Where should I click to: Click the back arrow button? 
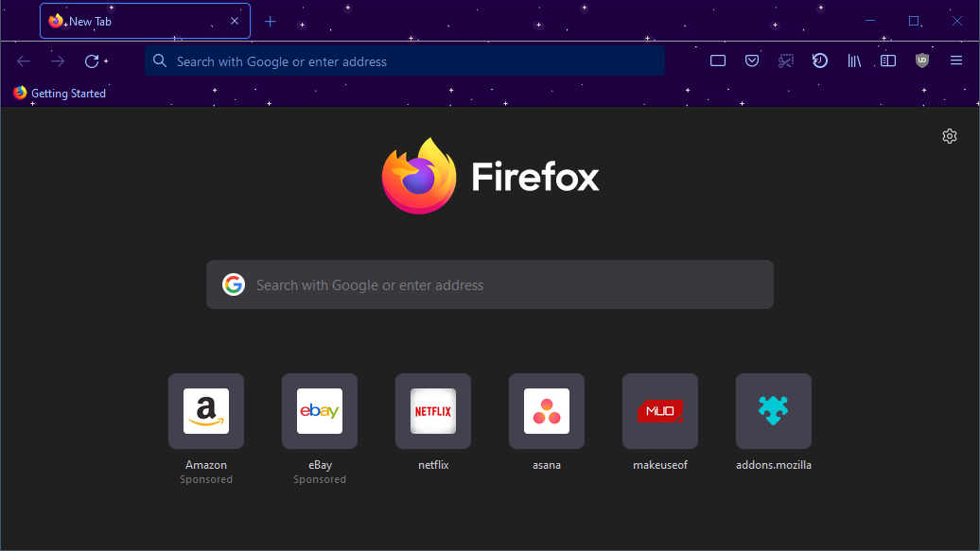(x=24, y=61)
